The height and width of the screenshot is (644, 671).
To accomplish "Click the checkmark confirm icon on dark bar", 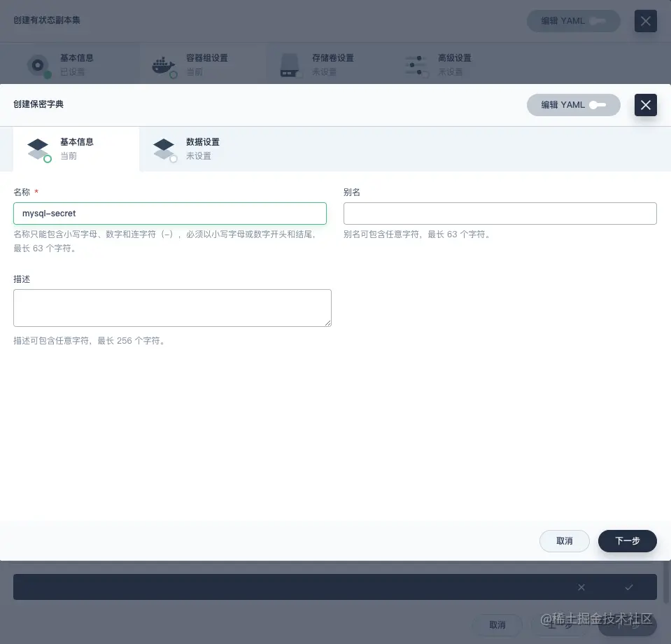I will [x=628, y=587].
